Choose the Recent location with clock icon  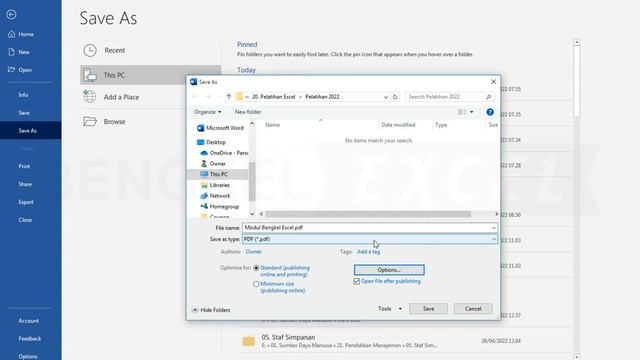(90, 50)
